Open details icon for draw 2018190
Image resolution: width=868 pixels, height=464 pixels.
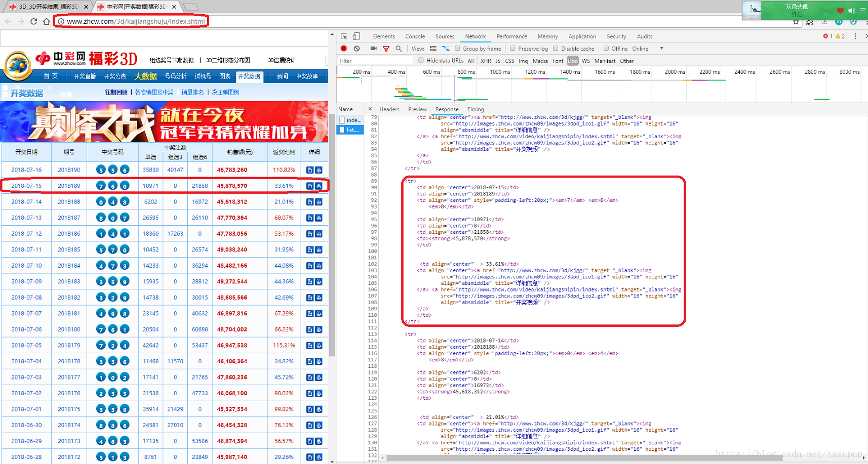point(310,170)
